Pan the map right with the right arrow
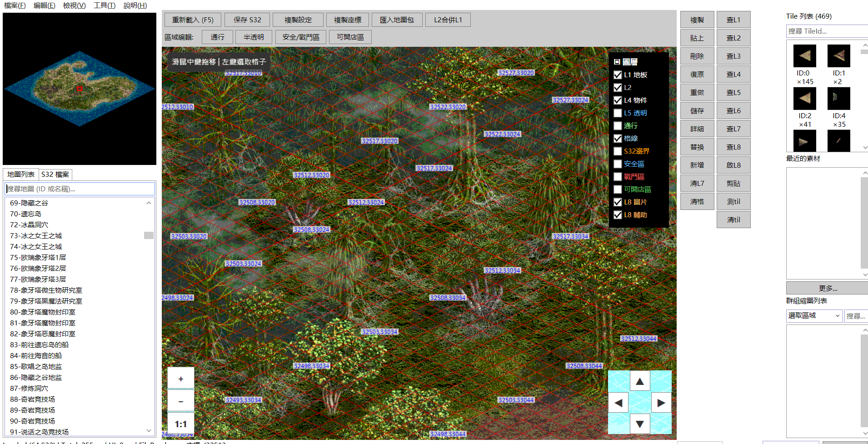 661,403
